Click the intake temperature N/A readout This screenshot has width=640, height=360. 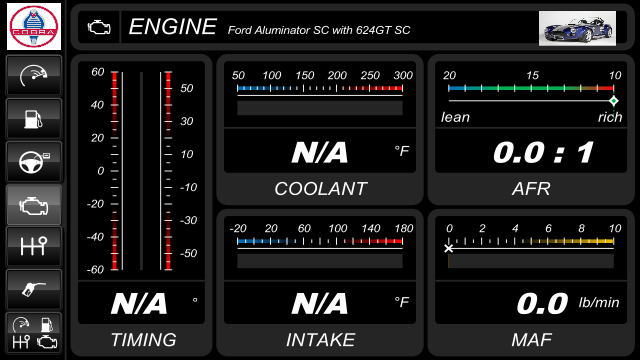click(320, 303)
